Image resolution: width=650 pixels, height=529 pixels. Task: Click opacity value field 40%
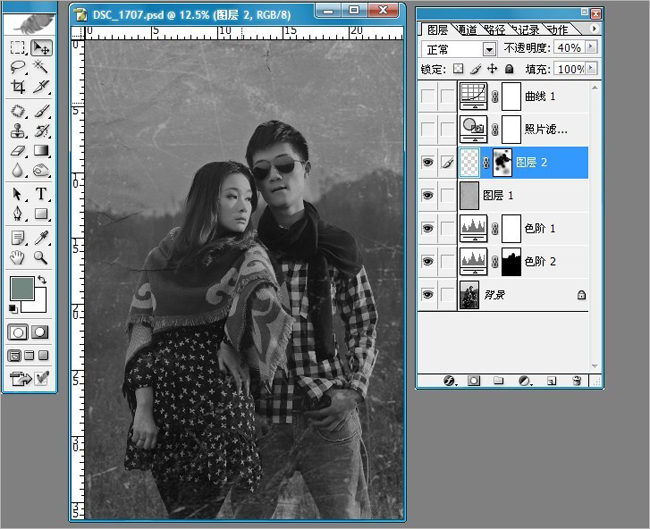coord(569,48)
